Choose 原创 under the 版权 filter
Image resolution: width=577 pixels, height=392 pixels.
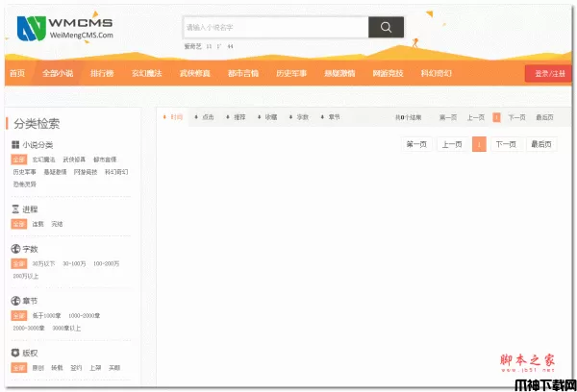coord(38,368)
